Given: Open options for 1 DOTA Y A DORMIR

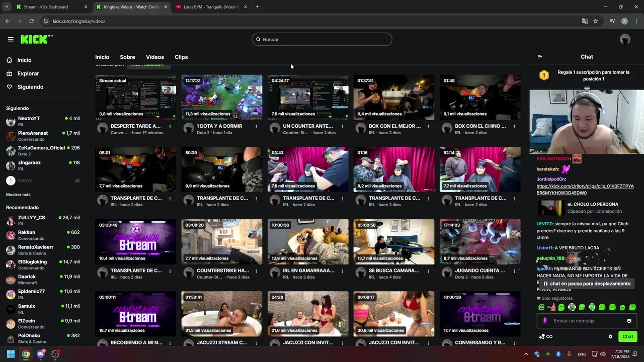Looking at the screenshot, I should click(x=256, y=127).
